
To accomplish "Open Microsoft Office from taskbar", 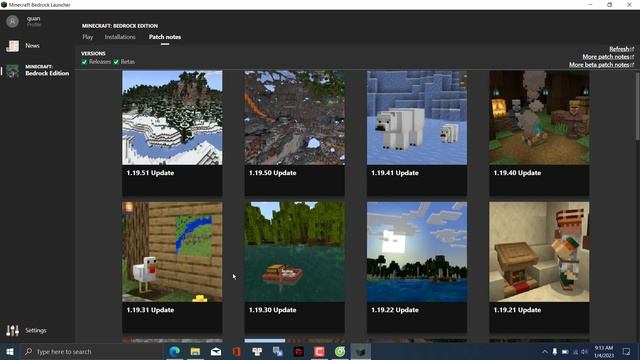I will (236, 351).
